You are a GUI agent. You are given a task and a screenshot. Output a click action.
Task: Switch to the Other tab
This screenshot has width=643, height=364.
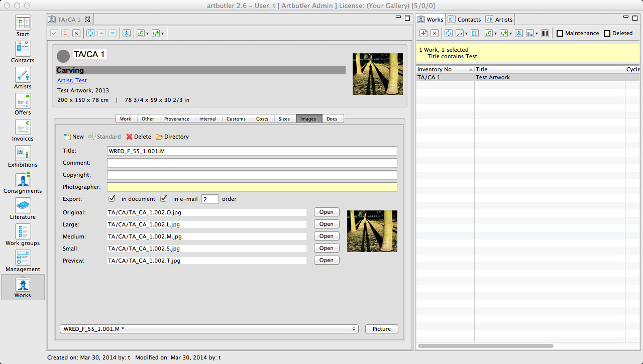[148, 119]
